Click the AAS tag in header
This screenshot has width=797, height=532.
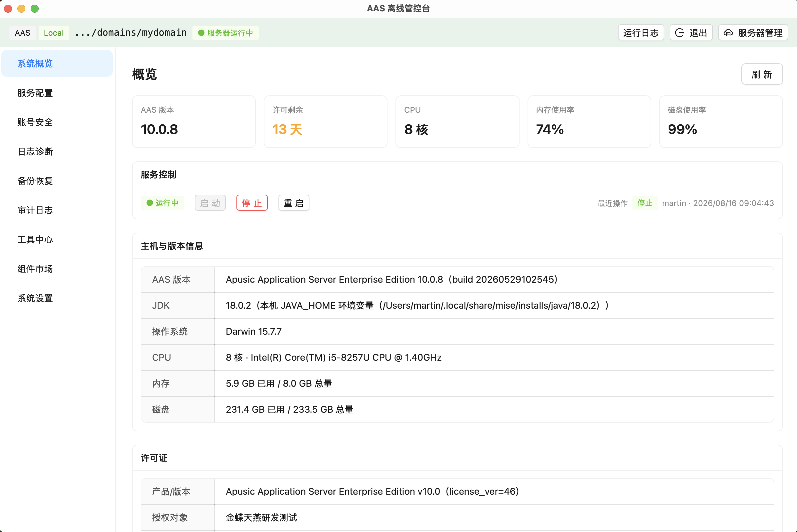tap(23, 33)
